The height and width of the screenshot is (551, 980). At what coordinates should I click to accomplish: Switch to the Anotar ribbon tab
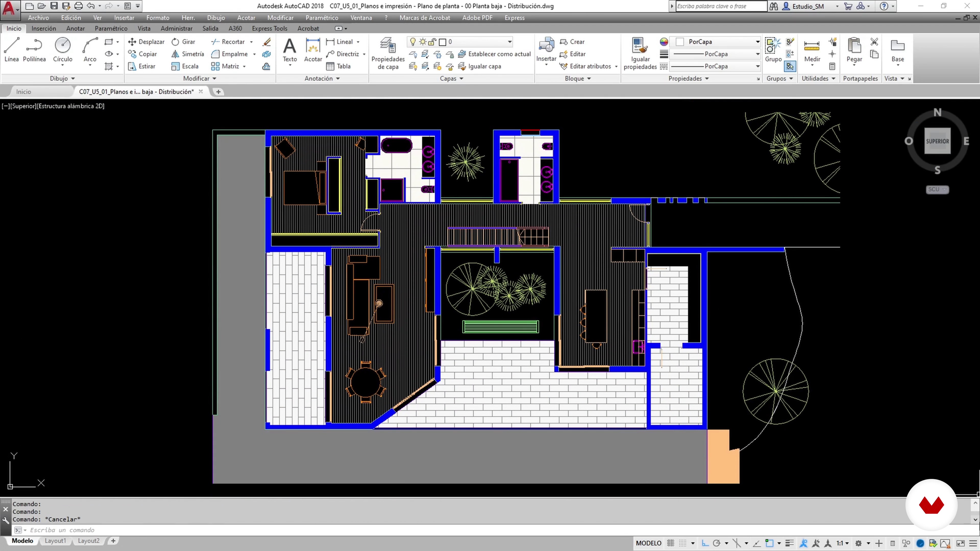75,29
